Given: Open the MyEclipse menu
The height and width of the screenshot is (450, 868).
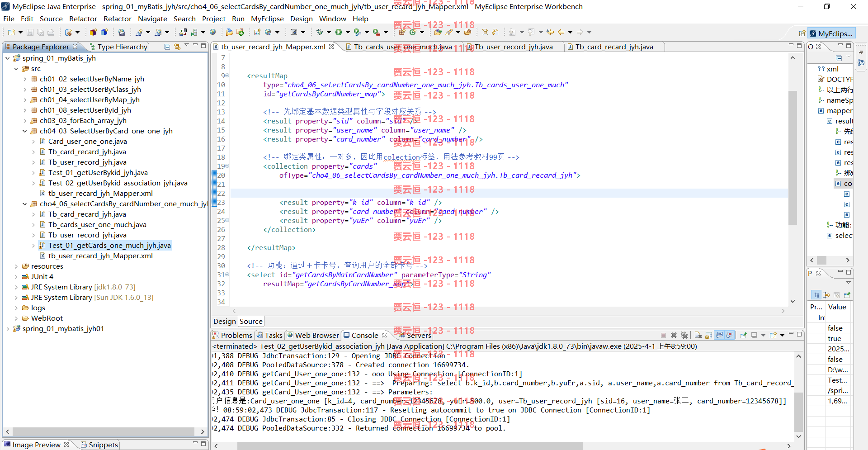Looking at the screenshot, I should [x=267, y=19].
